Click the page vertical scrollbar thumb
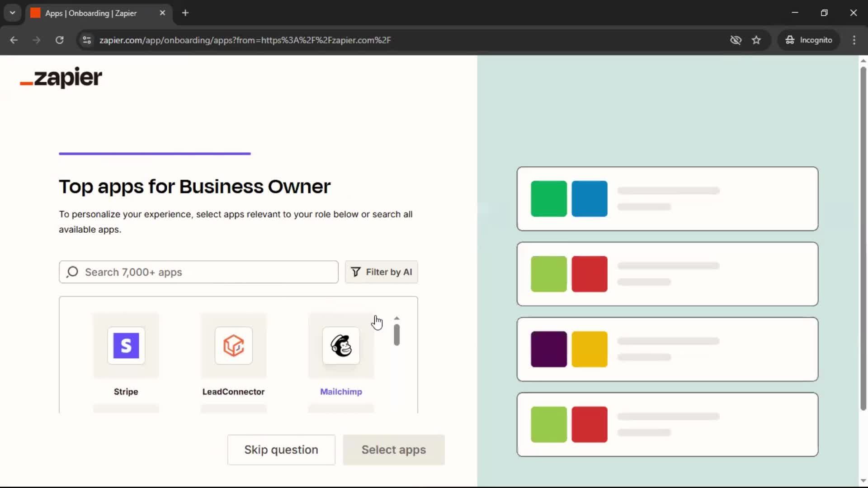Image resolution: width=868 pixels, height=488 pixels. point(863,239)
